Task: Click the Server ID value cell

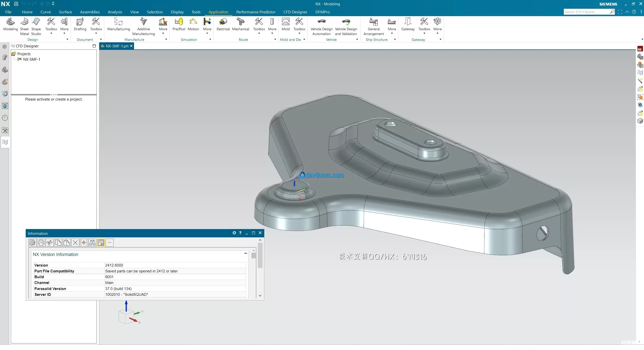Action: point(175,294)
